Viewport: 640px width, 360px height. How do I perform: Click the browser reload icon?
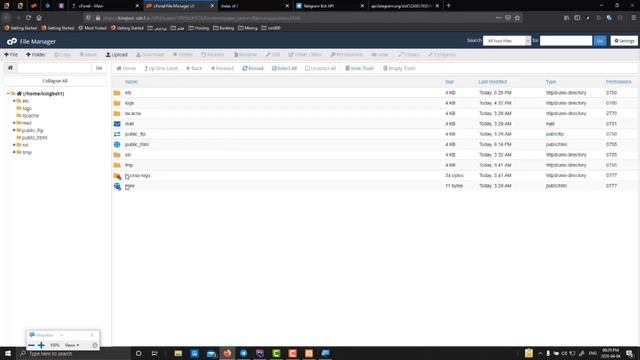coord(28,18)
